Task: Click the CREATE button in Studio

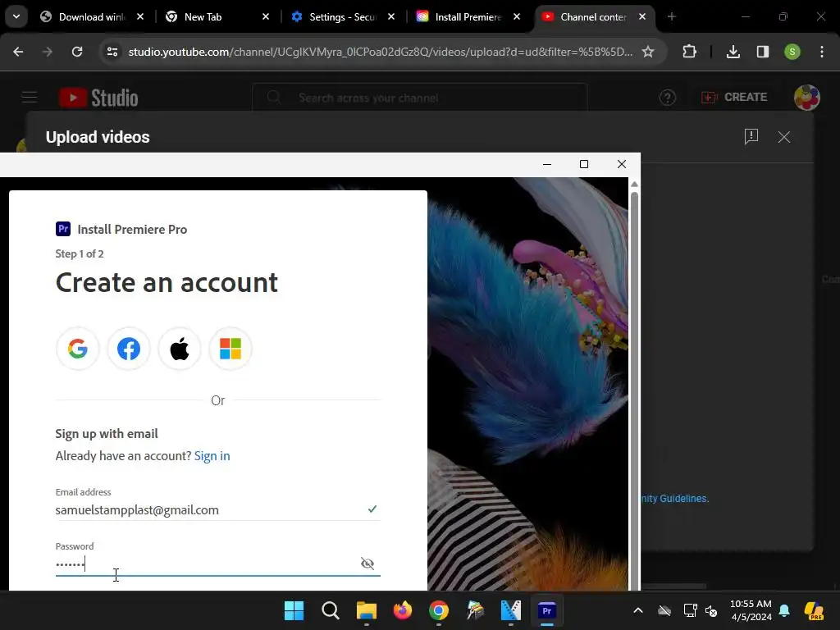Action: point(734,97)
